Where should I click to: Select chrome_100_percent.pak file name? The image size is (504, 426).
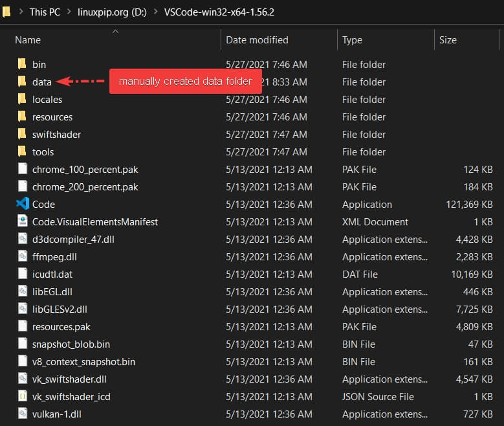pos(85,170)
